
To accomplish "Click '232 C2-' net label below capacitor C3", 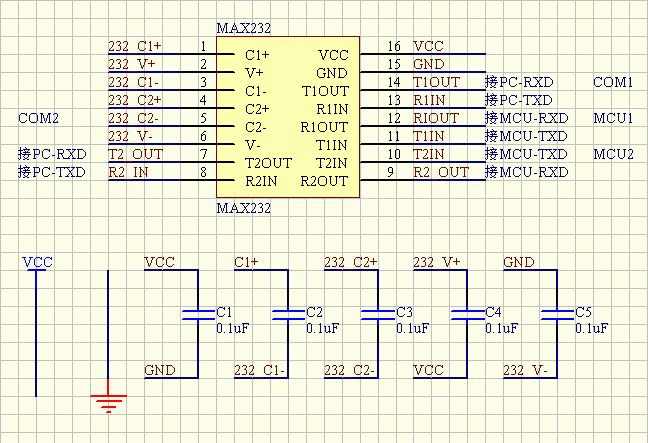I will click(x=350, y=370).
